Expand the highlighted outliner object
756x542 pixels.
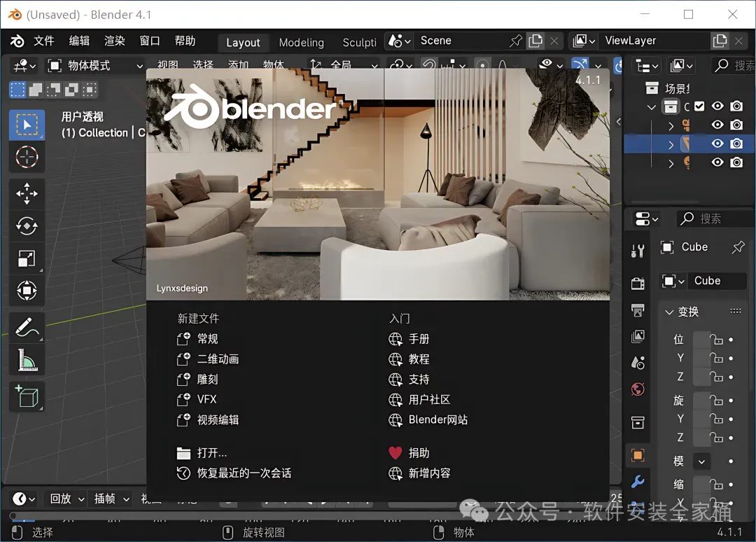tap(671, 145)
